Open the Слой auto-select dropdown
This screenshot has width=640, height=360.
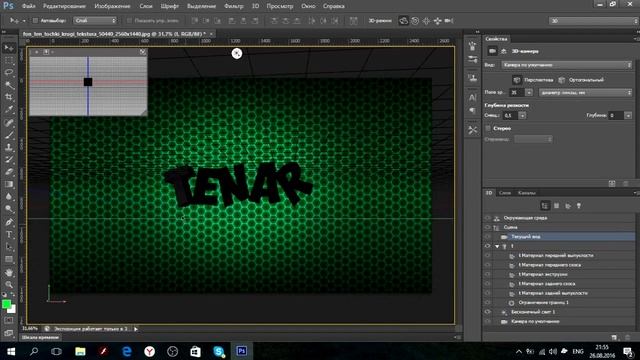pos(95,20)
